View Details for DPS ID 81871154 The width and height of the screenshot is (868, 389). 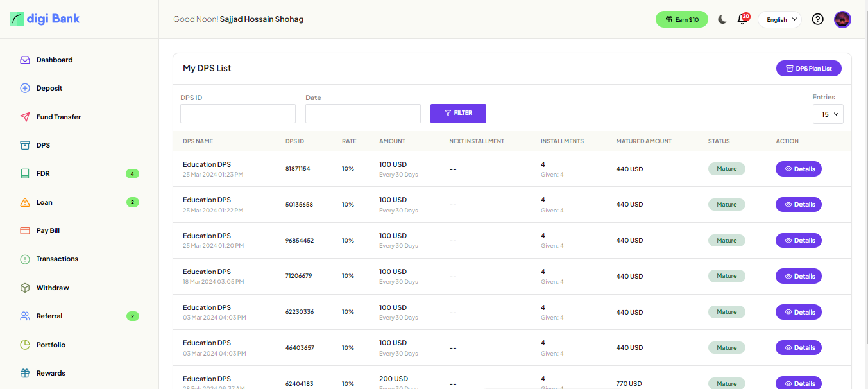tap(798, 169)
